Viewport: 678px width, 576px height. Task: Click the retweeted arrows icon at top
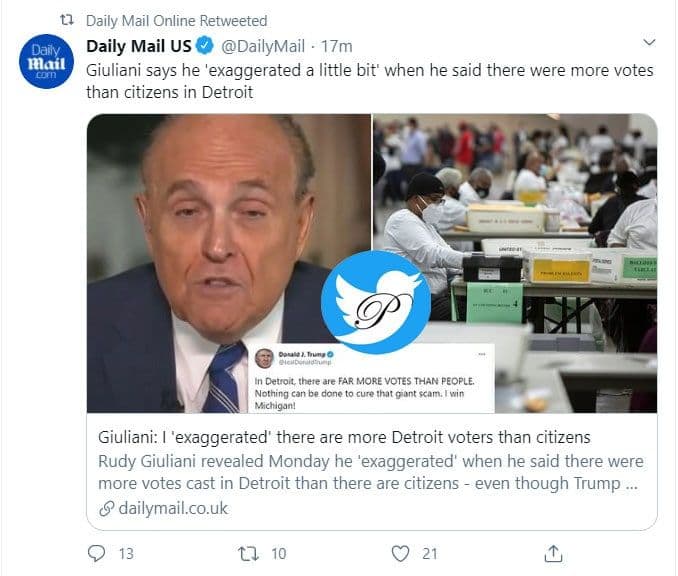67,20
